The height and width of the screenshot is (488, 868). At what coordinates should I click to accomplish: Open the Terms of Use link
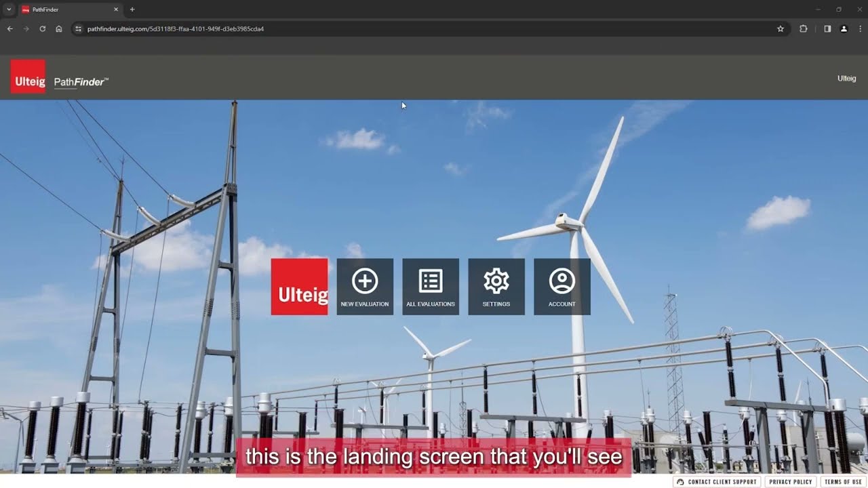tap(843, 482)
